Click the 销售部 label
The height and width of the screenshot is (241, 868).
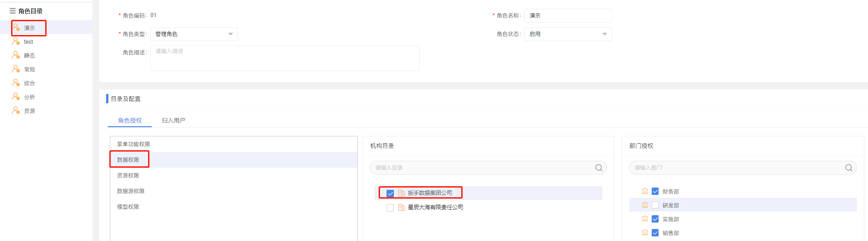click(x=671, y=233)
